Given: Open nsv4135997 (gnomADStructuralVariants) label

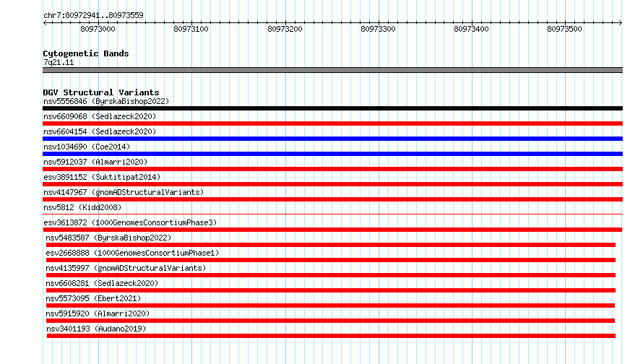Looking at the screenshot, I should tap(126, 268).
